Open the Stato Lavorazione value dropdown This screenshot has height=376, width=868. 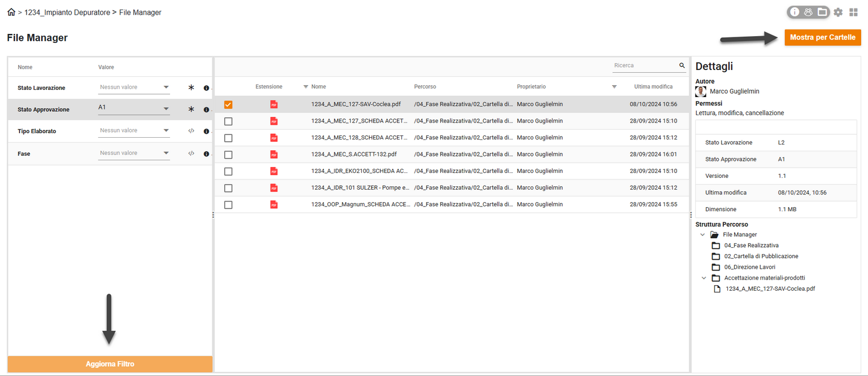[134, 88]
